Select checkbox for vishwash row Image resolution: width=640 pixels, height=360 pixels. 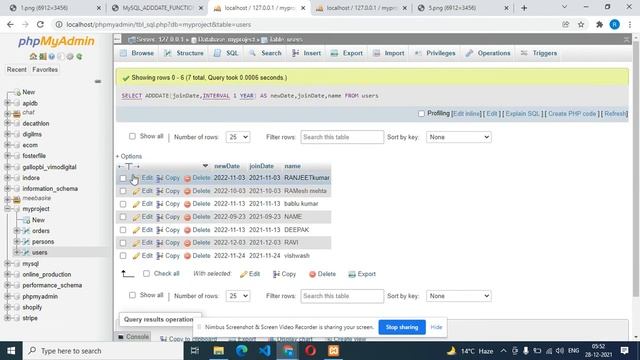[123, 256]
